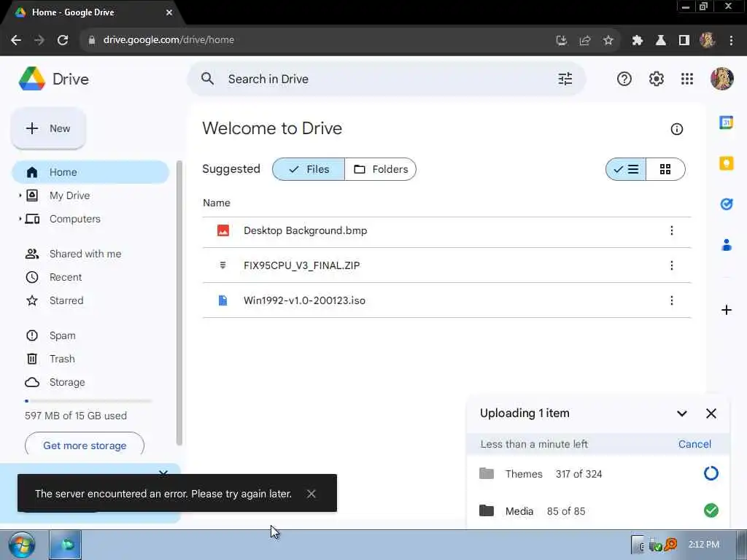Close the upload progress panel
The image size is (747, 560).
pos(711,413)
